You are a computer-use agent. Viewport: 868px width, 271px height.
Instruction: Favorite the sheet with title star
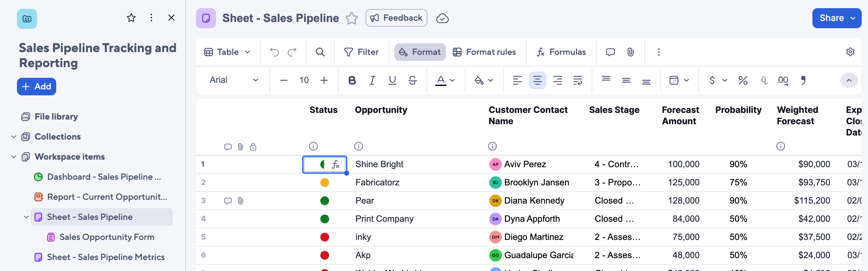click(x=351, y=18)
